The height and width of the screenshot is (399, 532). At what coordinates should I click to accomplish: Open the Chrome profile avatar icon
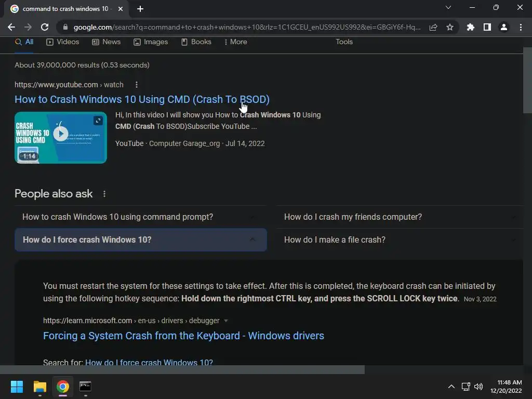click(504, 27)
